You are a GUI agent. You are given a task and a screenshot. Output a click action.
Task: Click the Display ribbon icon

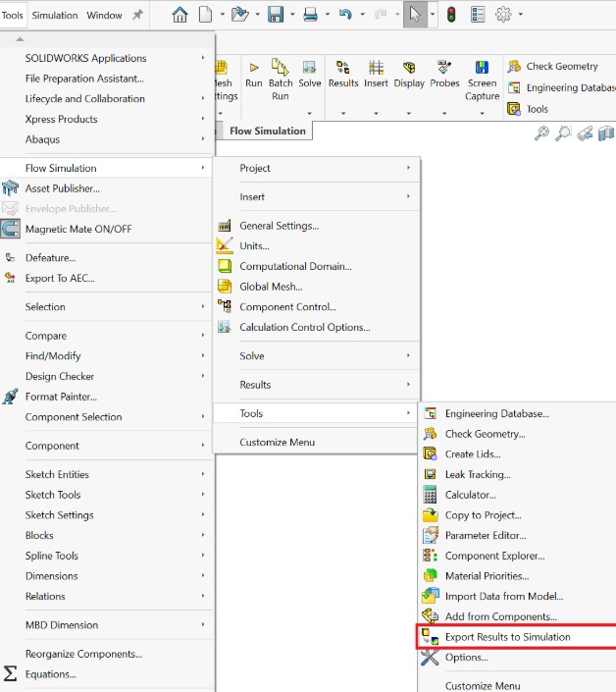(x=409, y=67)
